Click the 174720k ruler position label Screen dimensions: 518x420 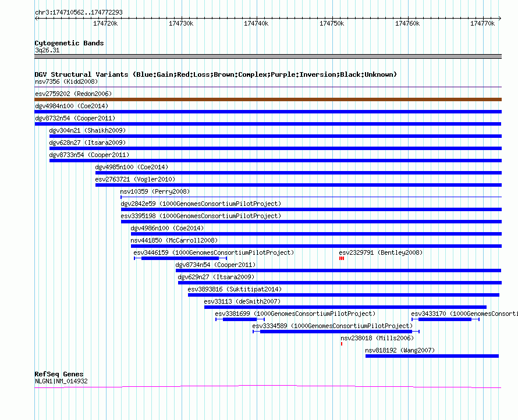coord(105,23)
